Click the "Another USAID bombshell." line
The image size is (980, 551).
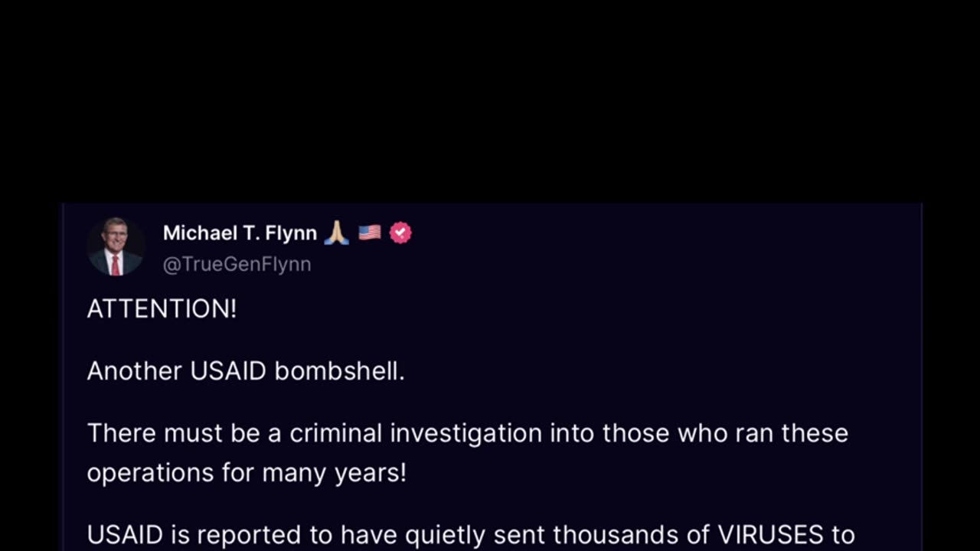(245, 371)
